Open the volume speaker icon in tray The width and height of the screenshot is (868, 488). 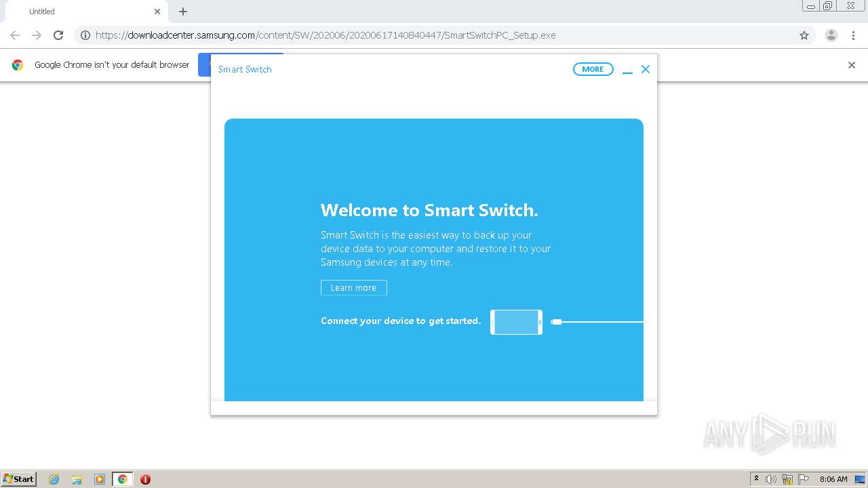click(771, 479)
